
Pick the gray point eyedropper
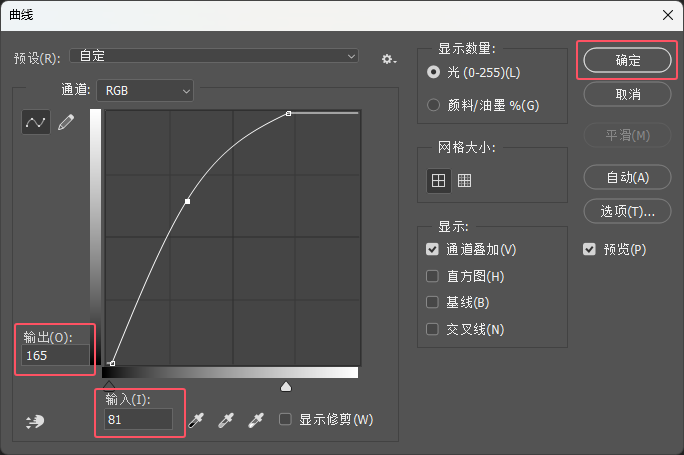coord(226,420)
